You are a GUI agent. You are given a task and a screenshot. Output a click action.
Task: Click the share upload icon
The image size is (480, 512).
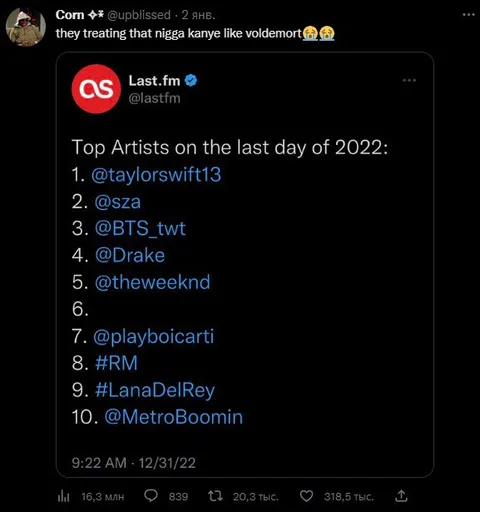tap(401, 496)
